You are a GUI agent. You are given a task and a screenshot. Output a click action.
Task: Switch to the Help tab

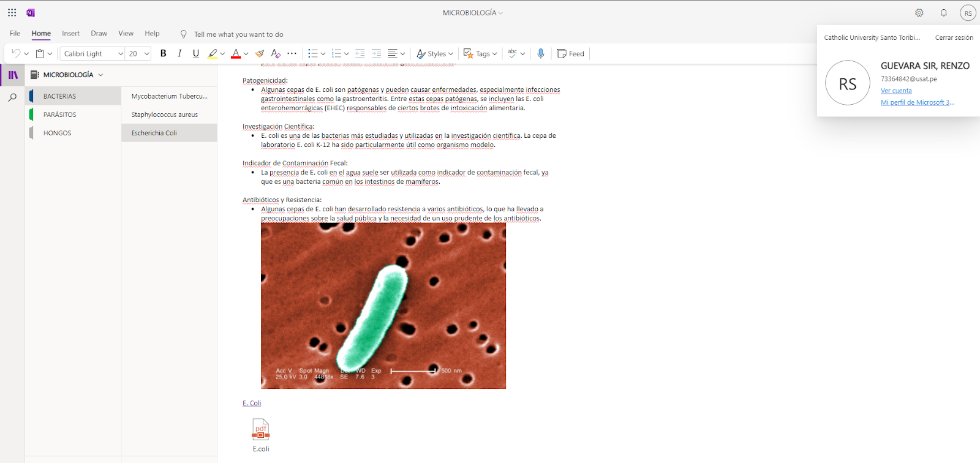tap(152, 34)
